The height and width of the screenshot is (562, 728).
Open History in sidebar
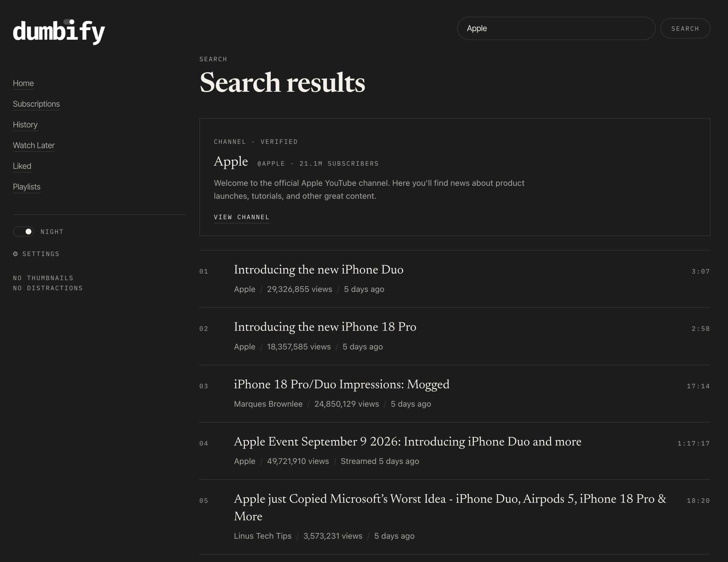(x=25, y=125)
